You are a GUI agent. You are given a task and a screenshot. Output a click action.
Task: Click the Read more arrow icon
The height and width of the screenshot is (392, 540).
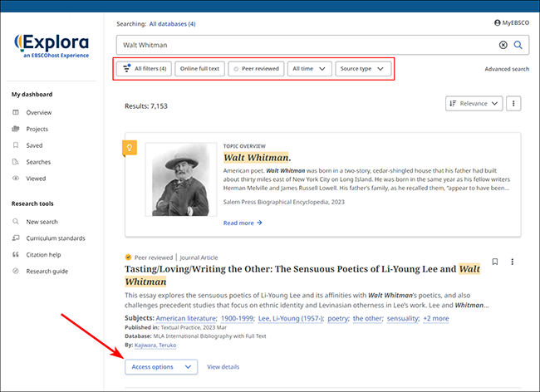pos(259,223)
